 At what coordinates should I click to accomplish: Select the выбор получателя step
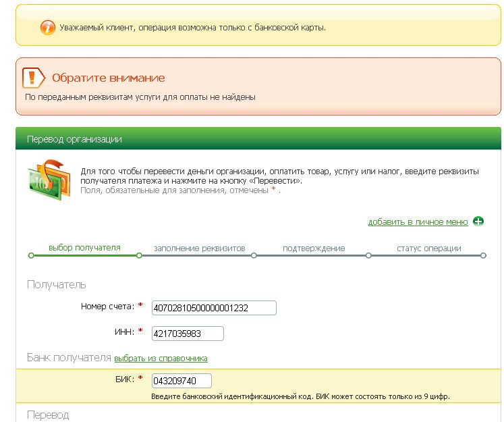(84, 248)
